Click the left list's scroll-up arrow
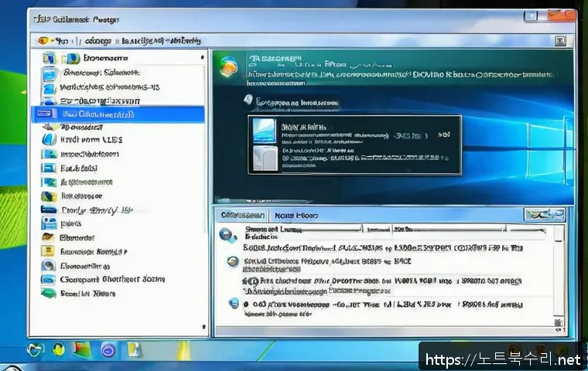Screen dimensions: 588x371 coord(203,57)
